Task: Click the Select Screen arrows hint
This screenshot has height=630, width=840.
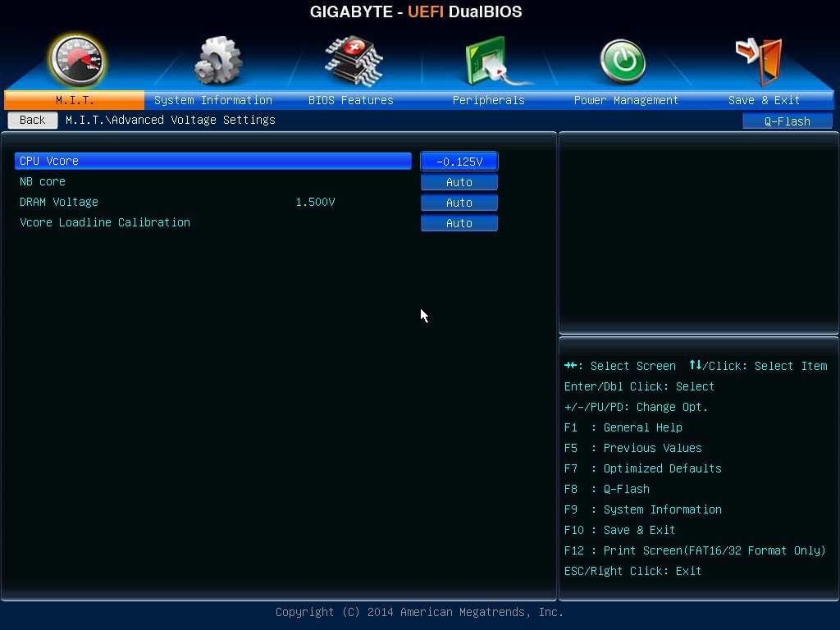Action: [620, 366]
